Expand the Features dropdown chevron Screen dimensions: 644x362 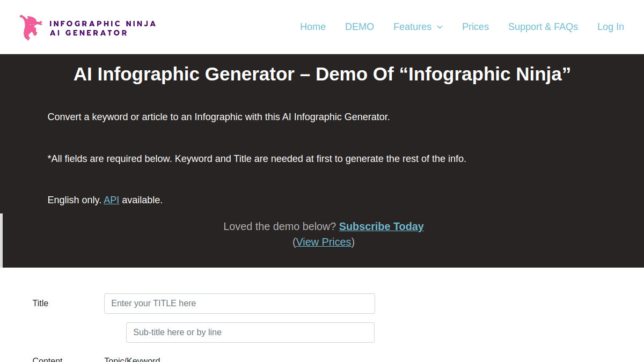pyautogui.click(x=440, y=27)
